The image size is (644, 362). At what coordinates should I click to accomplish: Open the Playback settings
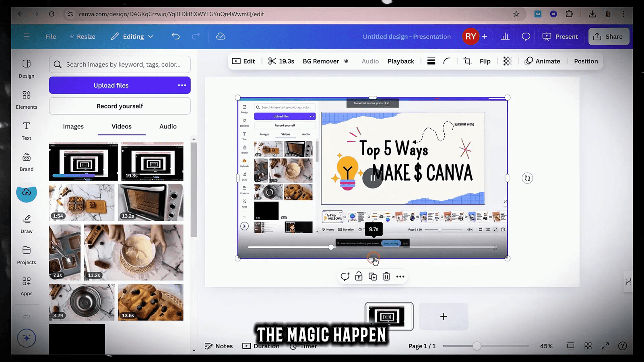click(x=400, y=61)
